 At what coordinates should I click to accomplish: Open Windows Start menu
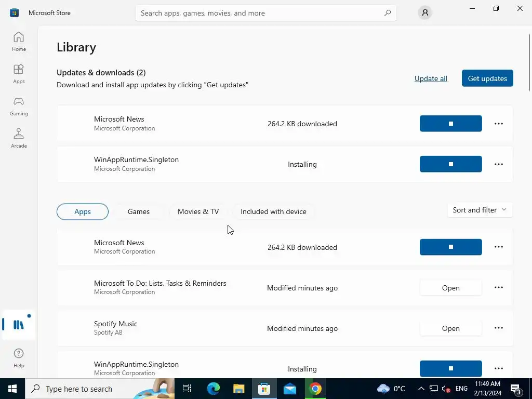tap(12, 389)
